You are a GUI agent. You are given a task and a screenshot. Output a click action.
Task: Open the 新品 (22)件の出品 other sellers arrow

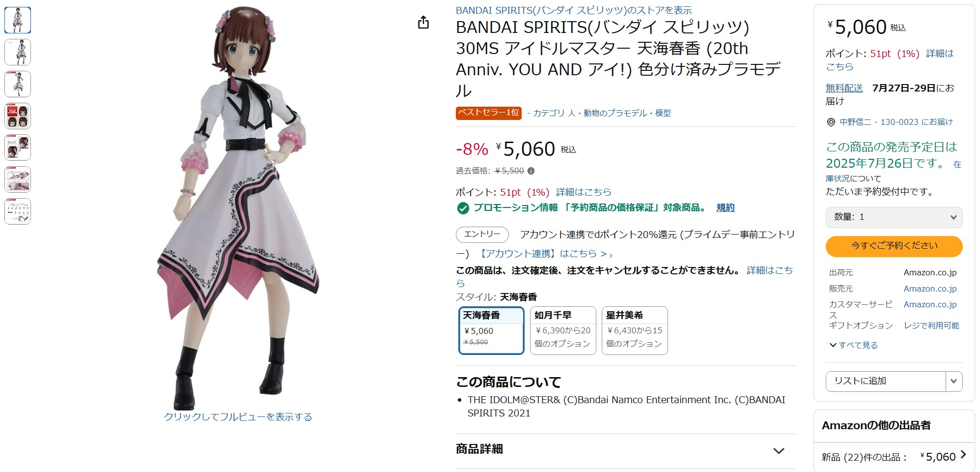pyautogui.click(x=963, y=455)
